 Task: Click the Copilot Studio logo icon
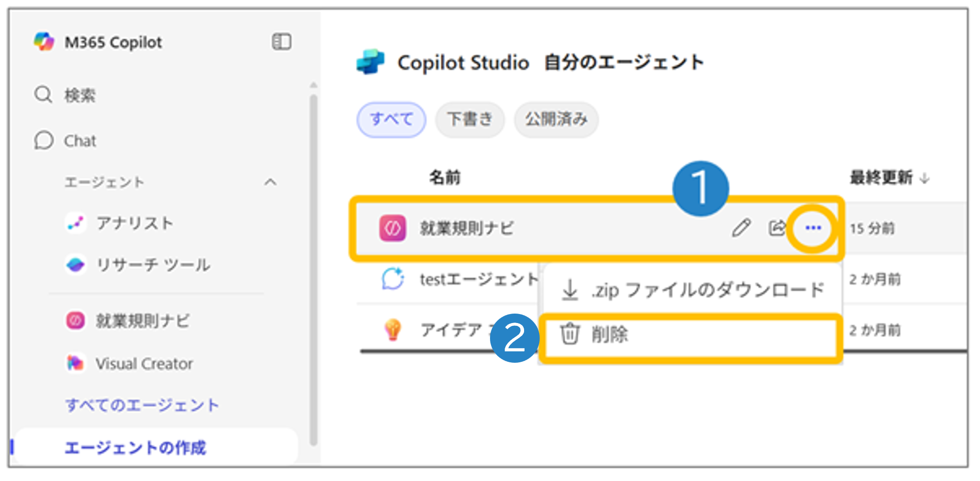(x=370, y=62)
